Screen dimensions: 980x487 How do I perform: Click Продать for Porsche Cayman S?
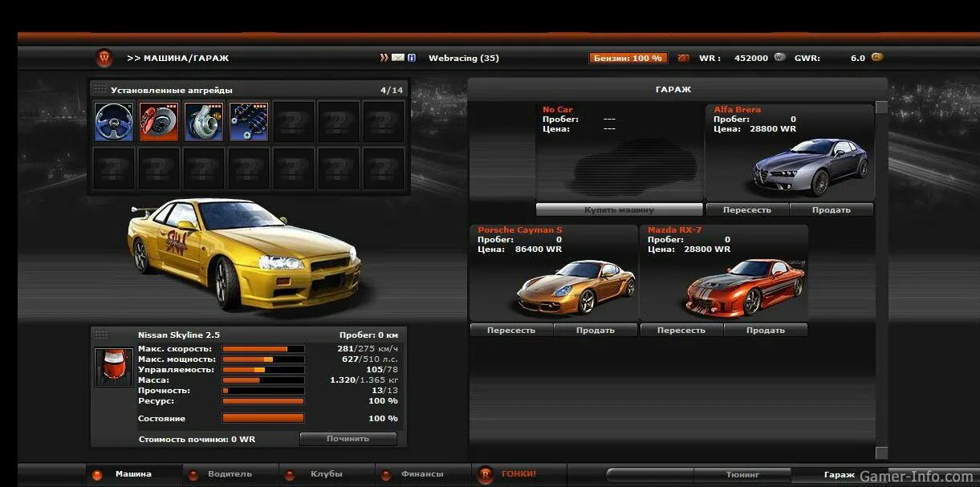point(596,330)
